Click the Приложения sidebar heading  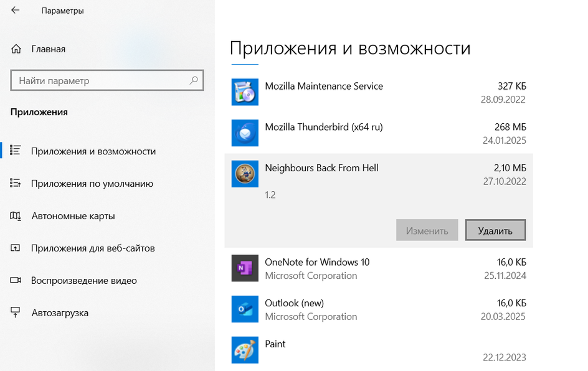coord(39,112)
